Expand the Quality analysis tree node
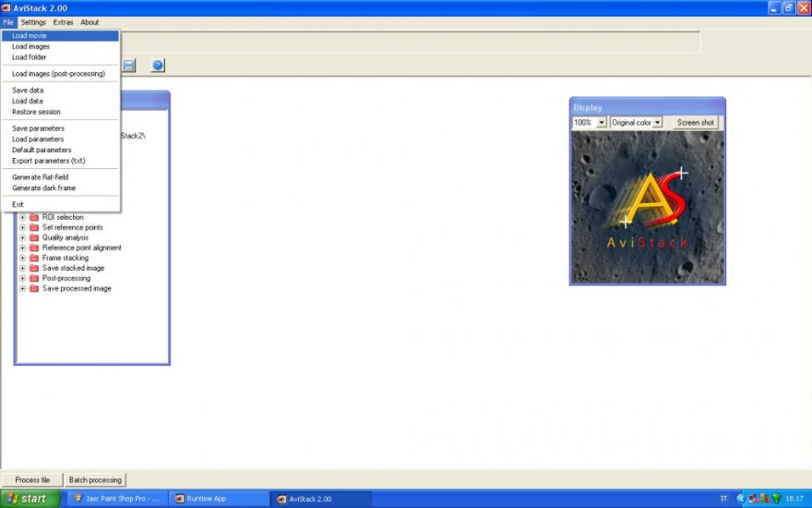The image size is (812, 508). pos(22,237)
